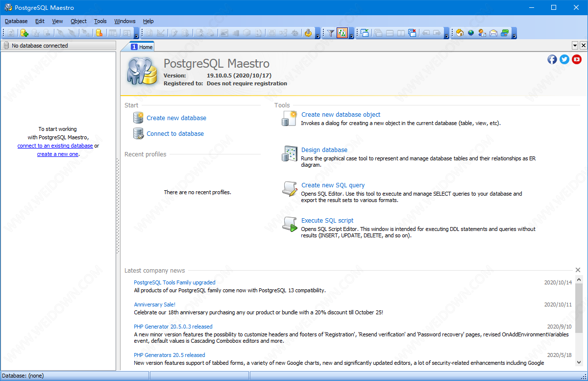Viewport: 588px width, 381px height.
Task: Click 'connect to an existing database' link
Action: point(55,146)
